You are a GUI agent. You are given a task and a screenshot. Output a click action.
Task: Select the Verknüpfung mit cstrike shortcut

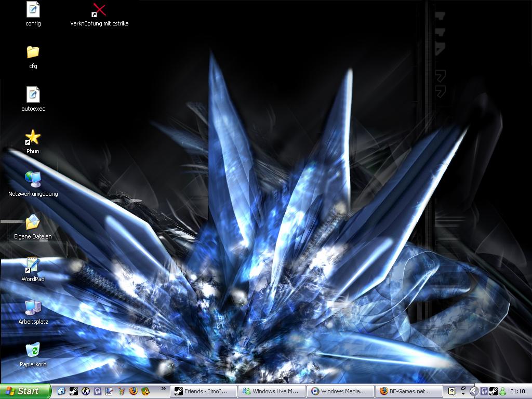(x=99, y=10)
